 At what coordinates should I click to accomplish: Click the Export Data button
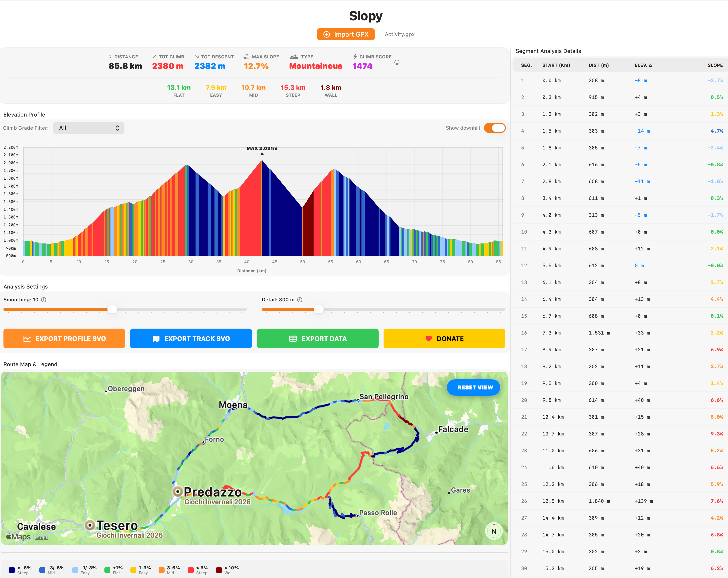[317, 339]
